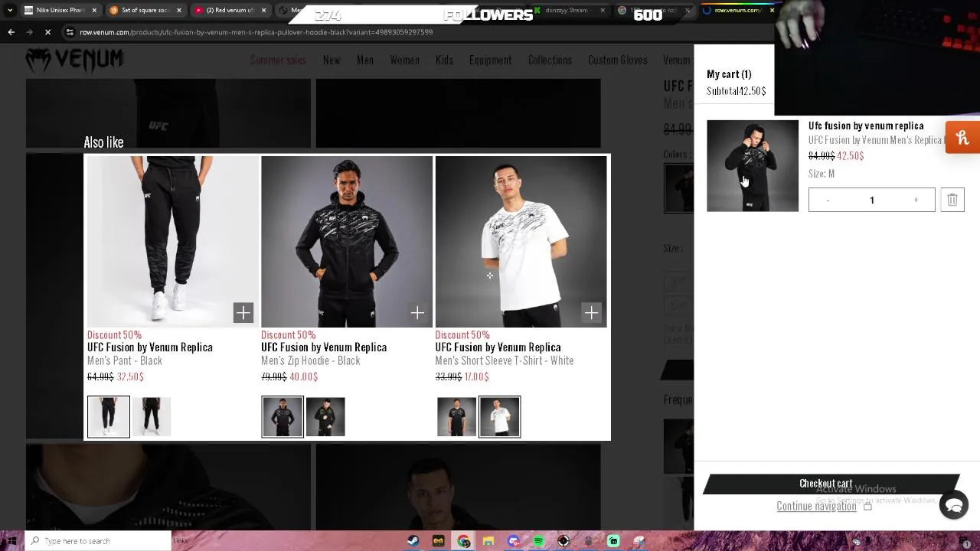Select black T-shirt variant thumbnail

click(456, 416)
